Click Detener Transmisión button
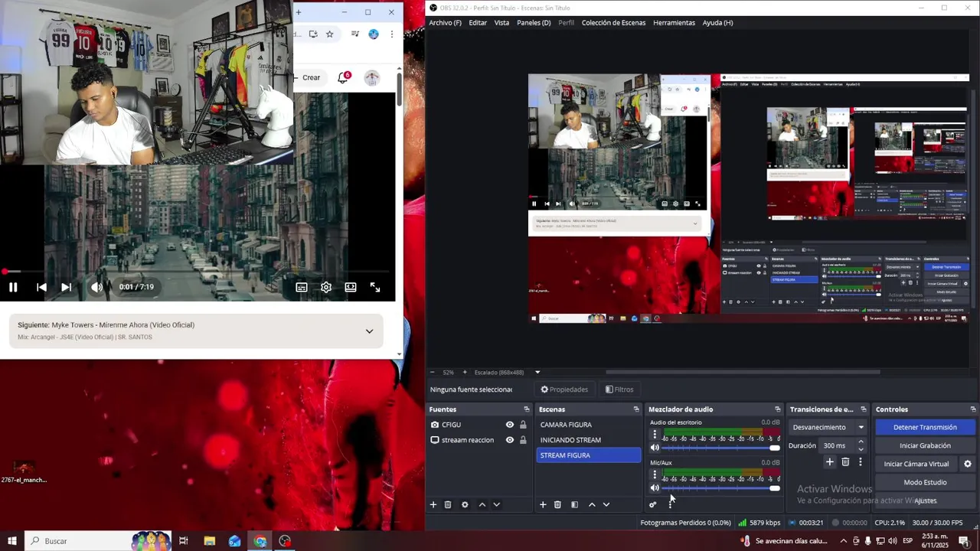This screenshot has height=551, width=980. point(925,427)
